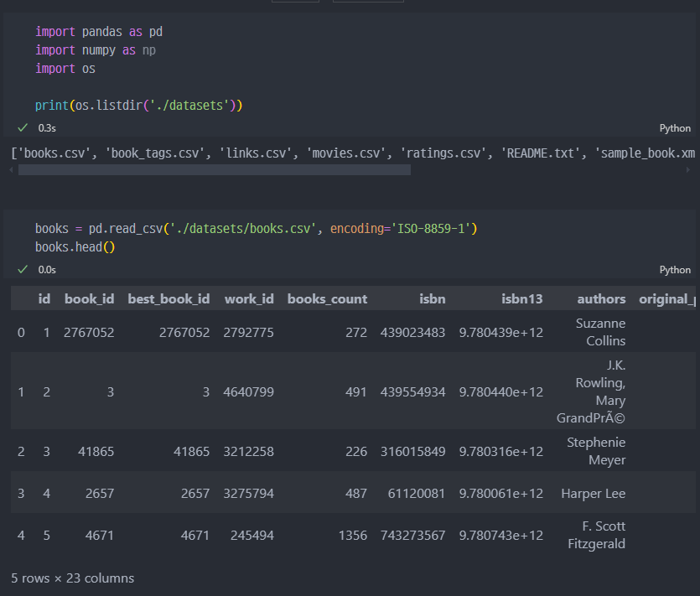This screenshot has height=596, width=700.
Task: Click the isbn13 value 9.780440e+12
Action: point(500,392)
